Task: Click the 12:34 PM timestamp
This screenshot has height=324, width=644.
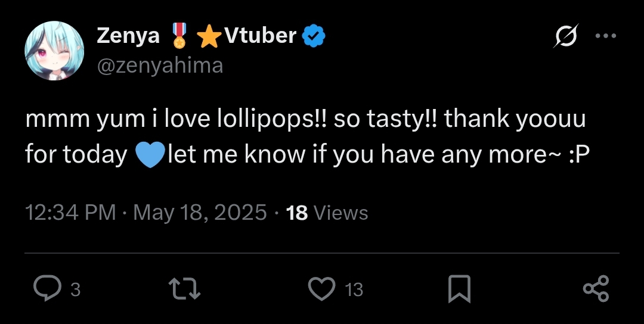Action: point(70,213)
